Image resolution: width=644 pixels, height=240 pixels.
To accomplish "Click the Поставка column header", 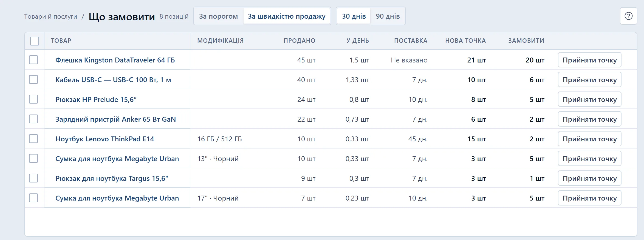I will (x=411, y=41).
